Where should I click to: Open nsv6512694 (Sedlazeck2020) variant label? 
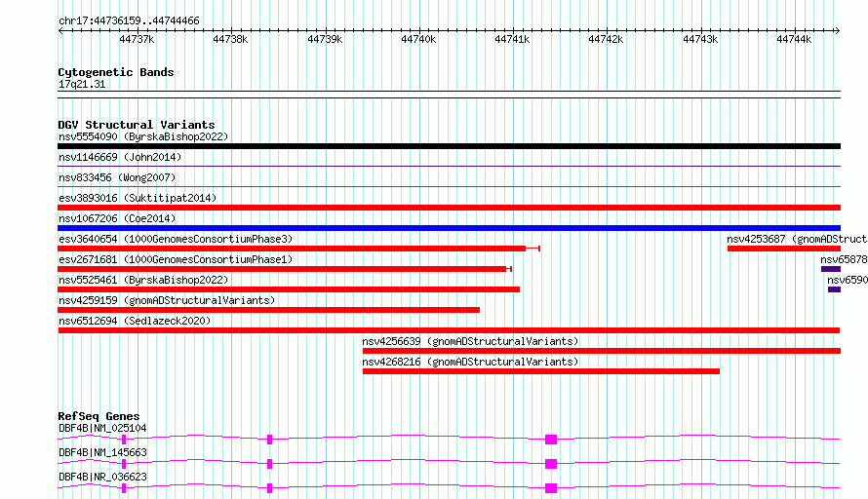(135, 321)
